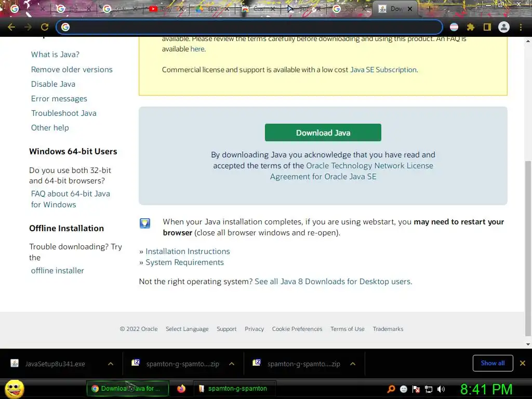The height and width of the screenshot is (399, 532).
Task: Click the green Download Java button
Action: [x=323, y=132]
